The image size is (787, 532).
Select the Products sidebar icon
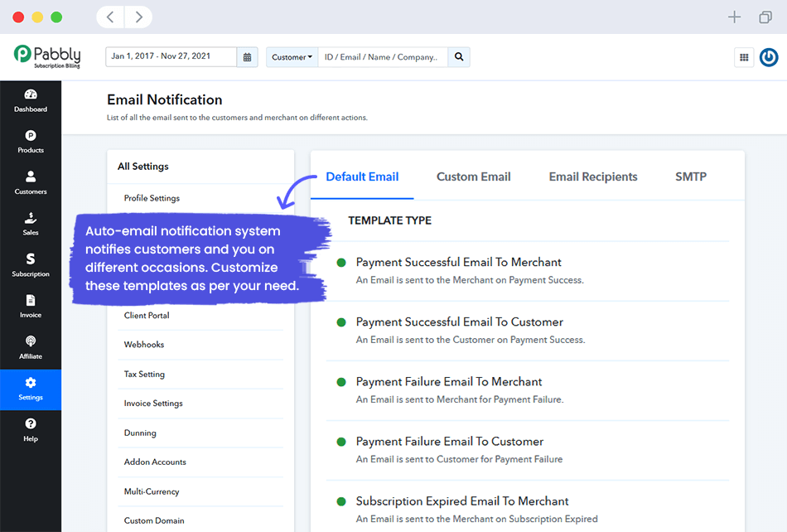tap(31, 143)
